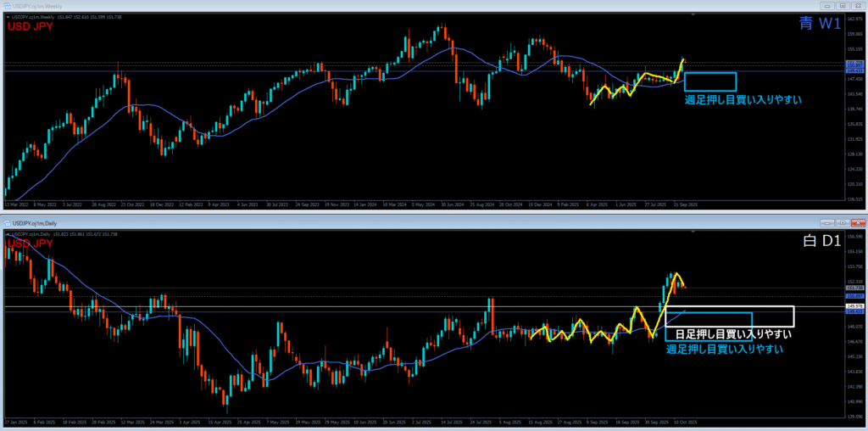Select '週足押し目買い入りやすい' text on Weekly chart

[743, 99]
